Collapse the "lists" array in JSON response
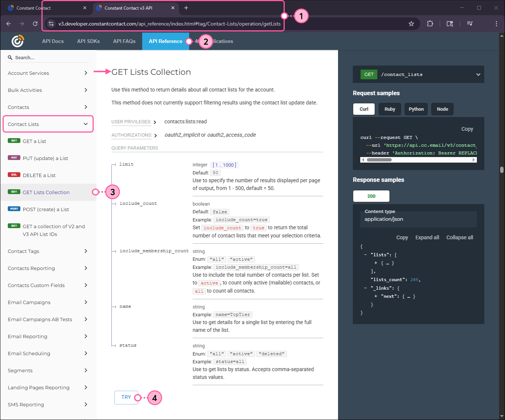505x420 pixels. (x=365, y=255)
